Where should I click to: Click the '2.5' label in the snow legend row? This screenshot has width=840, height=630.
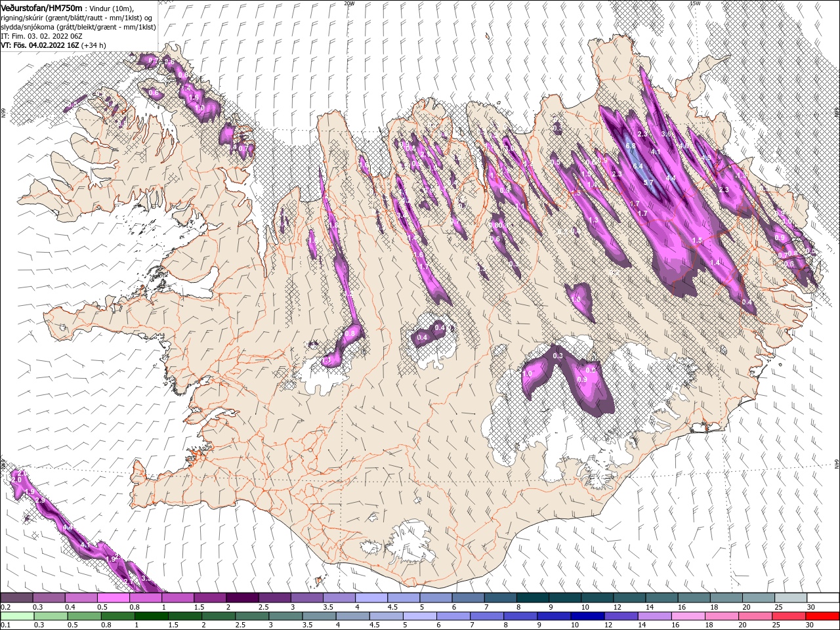coord(263,607)
